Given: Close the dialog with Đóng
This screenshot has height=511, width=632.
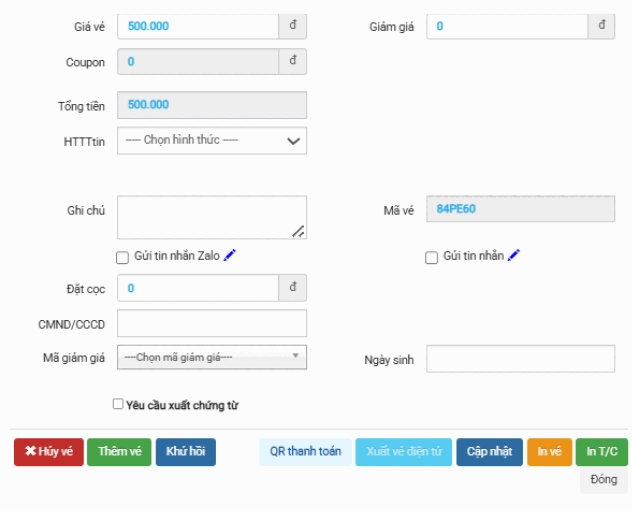Looking at the screenshot, I should coord(603,480).
